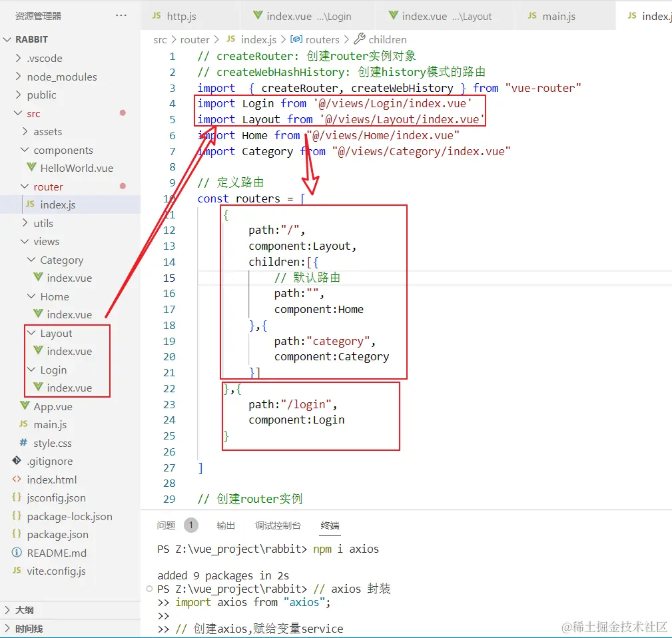Click the JS icon of router index.js

[30, 204]
